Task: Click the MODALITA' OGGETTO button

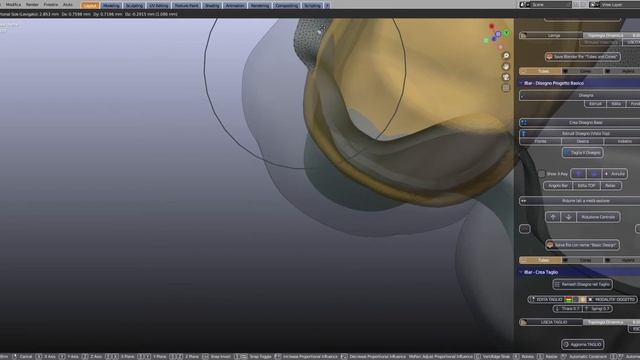Action: click(612, 300)
